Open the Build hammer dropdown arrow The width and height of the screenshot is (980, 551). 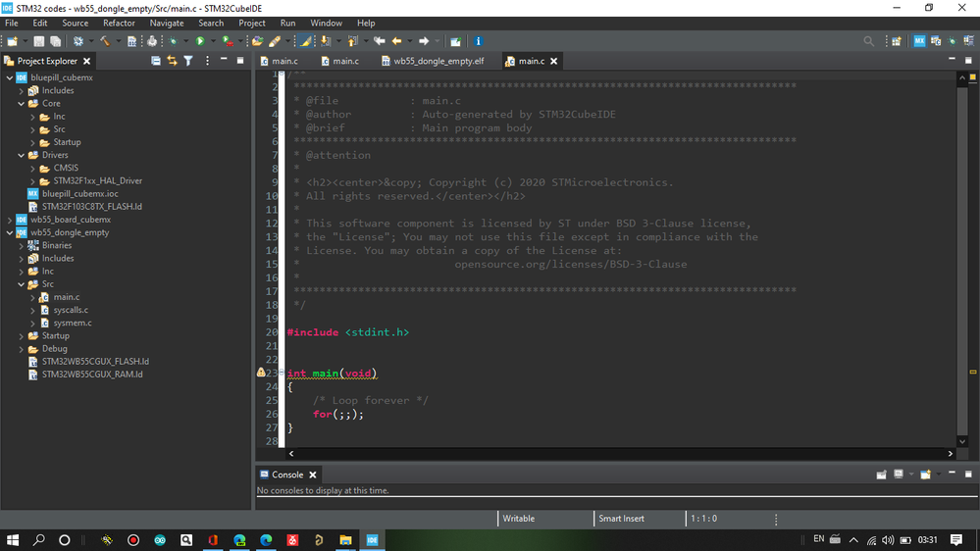pyautogui.click(x=118, y=41)
